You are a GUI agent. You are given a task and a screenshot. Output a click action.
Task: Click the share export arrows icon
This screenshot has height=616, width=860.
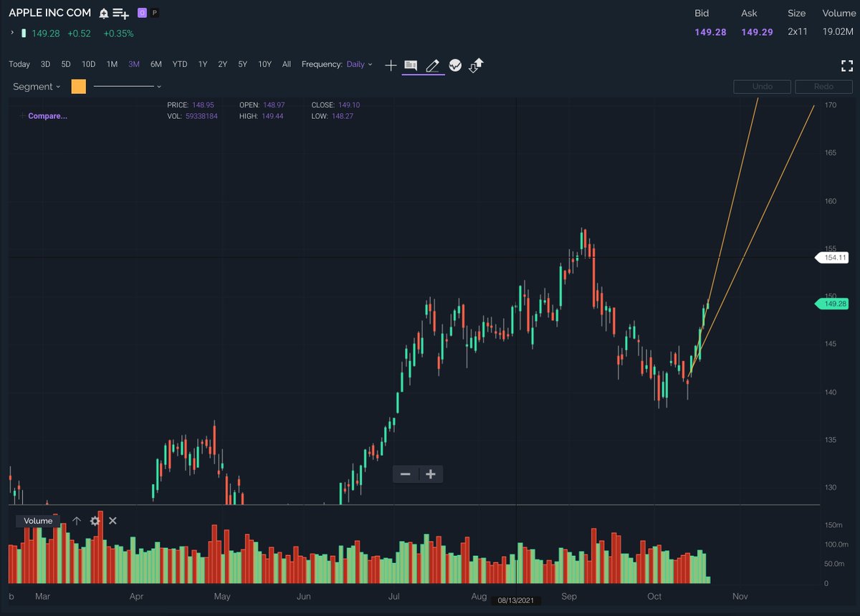tap(477, 65)
